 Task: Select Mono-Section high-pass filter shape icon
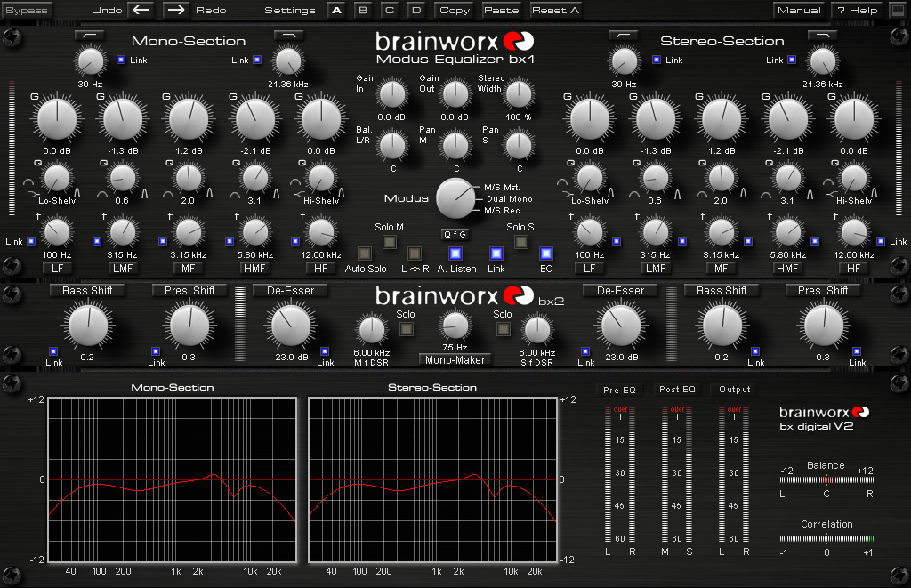pos(90,36)
